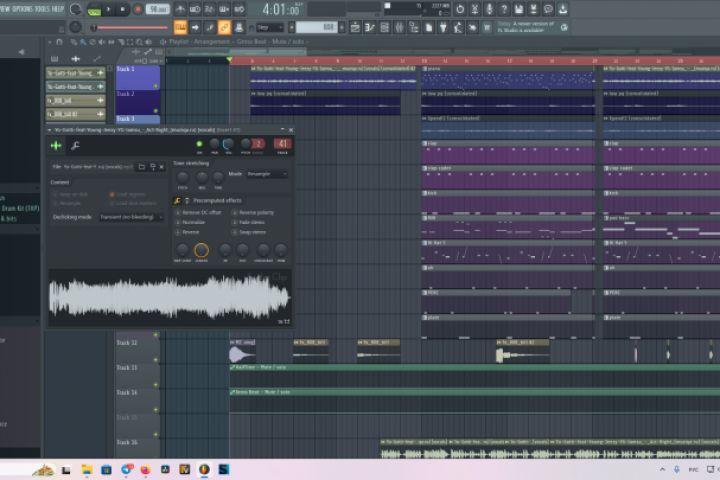The image size is (720, 480).
Task: Start playback with the play button
Action: (108, 9)
